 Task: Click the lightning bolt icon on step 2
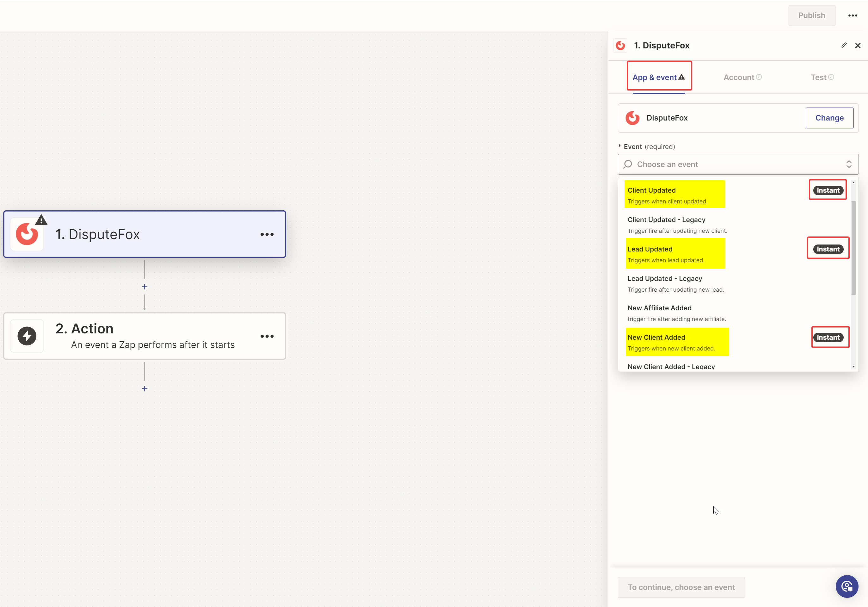coord(27,336)
